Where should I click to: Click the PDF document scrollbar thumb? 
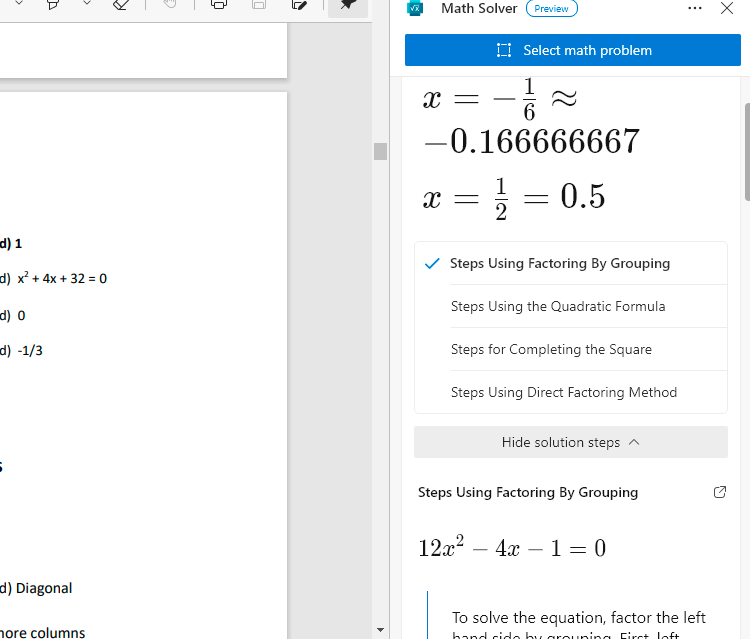point(380,152)
